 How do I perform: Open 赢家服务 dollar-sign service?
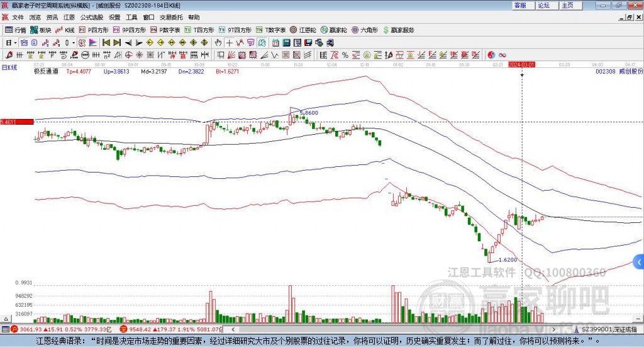pyautogui.click(x=398, y=30)
